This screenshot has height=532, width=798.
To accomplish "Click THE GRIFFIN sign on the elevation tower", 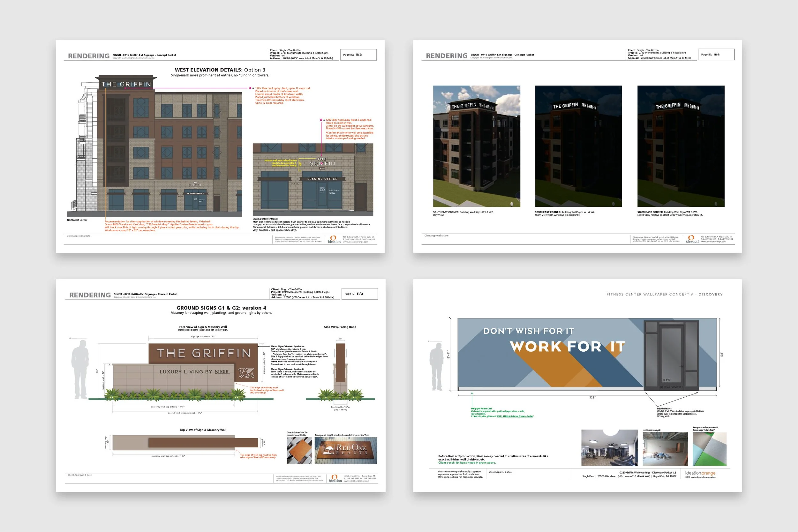I will 126,84.
